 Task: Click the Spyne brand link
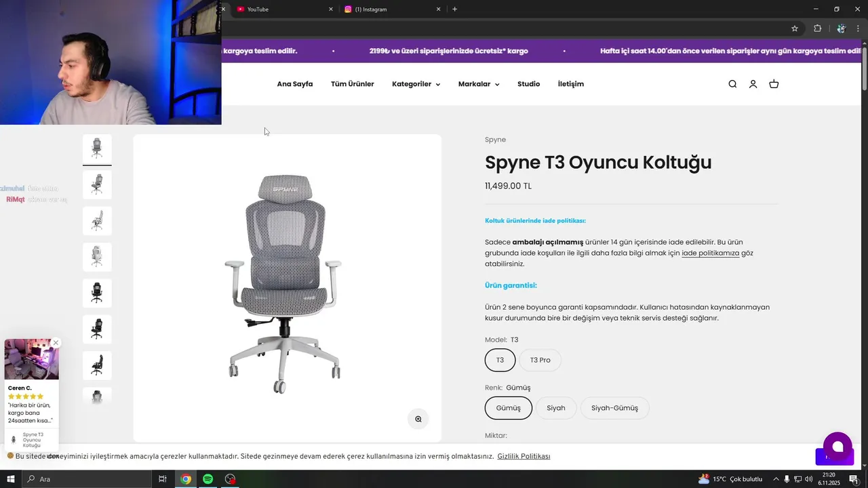[x=495, y=140]
